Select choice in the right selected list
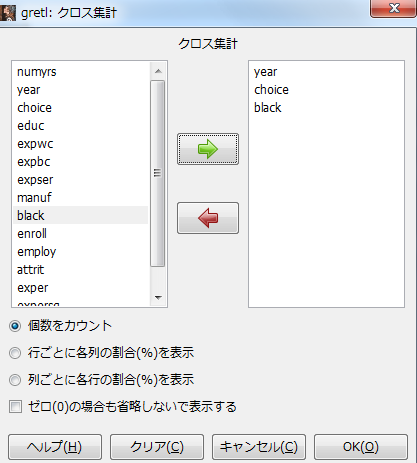417x463 pixels. click(326, 90)
